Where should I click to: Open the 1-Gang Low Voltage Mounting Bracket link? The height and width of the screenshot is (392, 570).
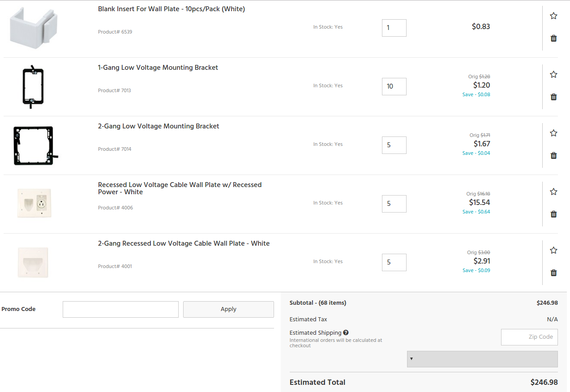pyautogui.click(x=158, y=68)
